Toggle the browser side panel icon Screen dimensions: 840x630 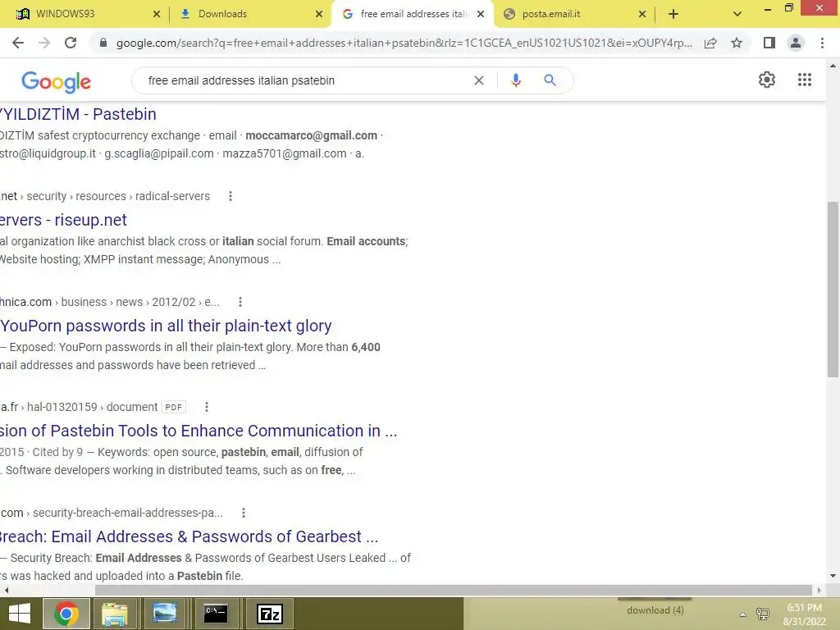[769, 43]
